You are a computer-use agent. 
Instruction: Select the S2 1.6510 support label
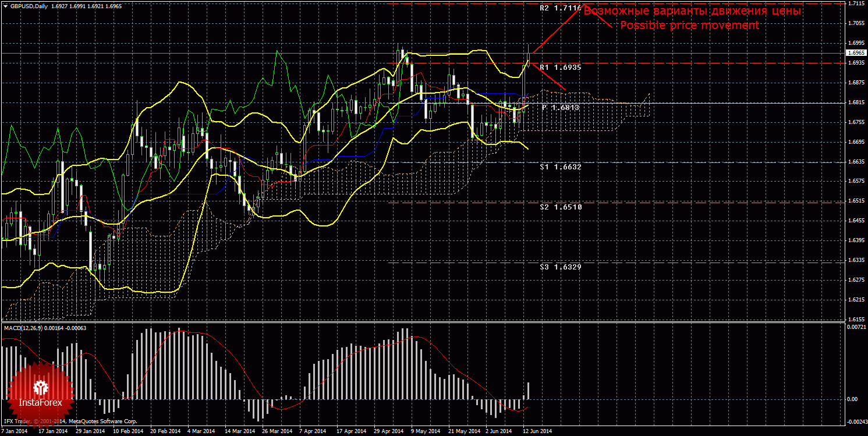(560, 207)
